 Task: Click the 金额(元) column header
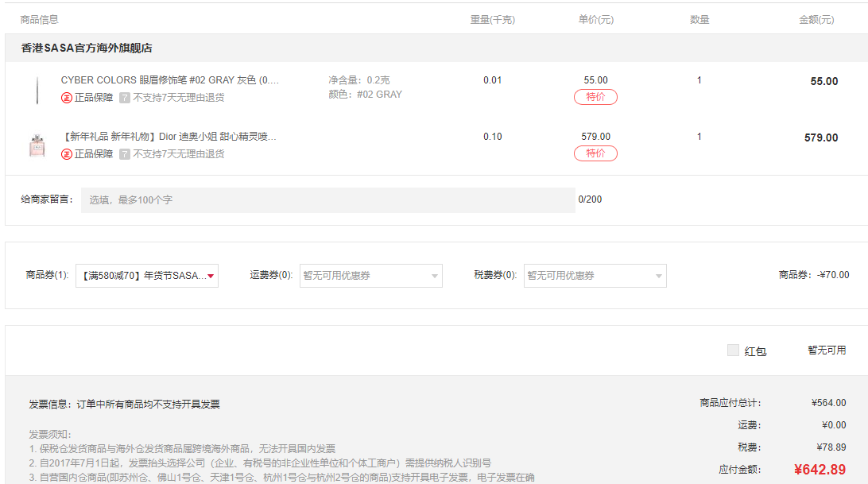(x=816, y=20)
